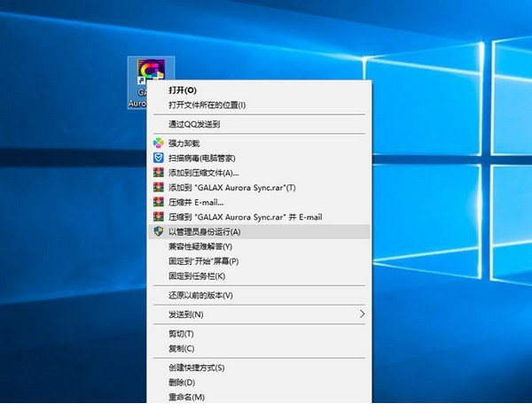Screen dimensions: 532x419
Task: Select 删除(D) to delete the shortcut
Action: pyautogui.click(x=181, y=383)
